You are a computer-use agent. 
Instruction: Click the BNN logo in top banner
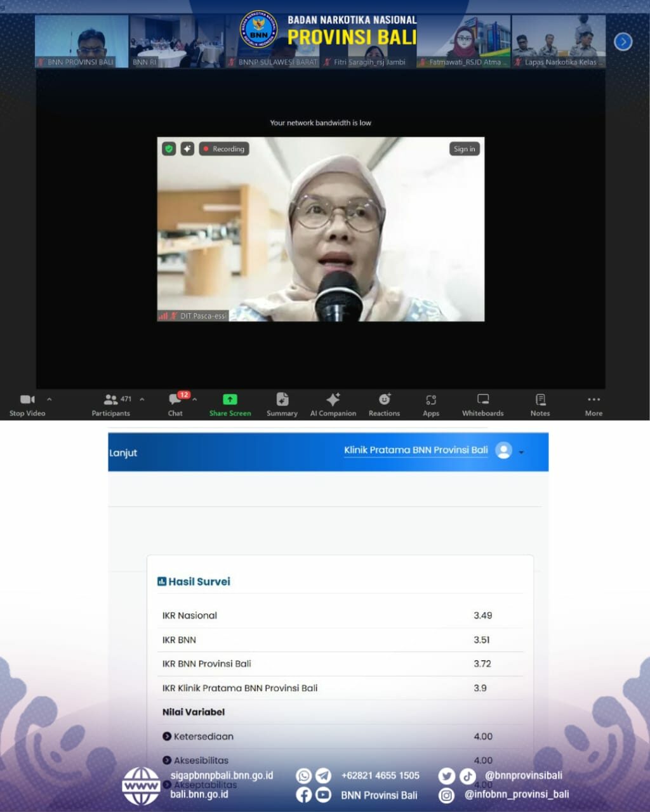(x=258, y=30)
